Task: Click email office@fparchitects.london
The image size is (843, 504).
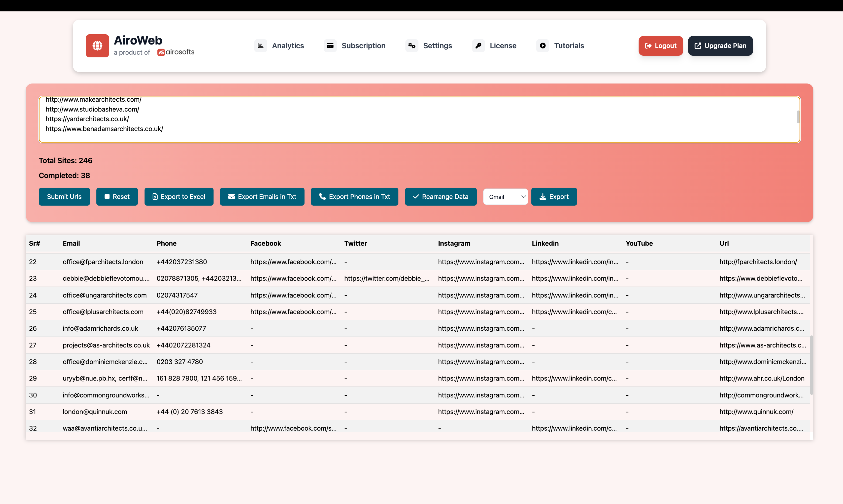Action: (x=103, y=262)
